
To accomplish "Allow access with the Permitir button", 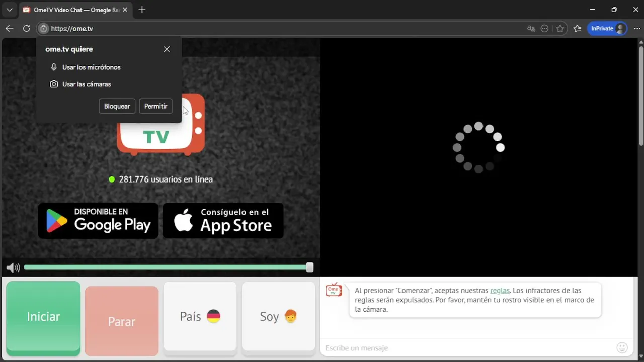I will pyautogui.click(x=155, y=106).
